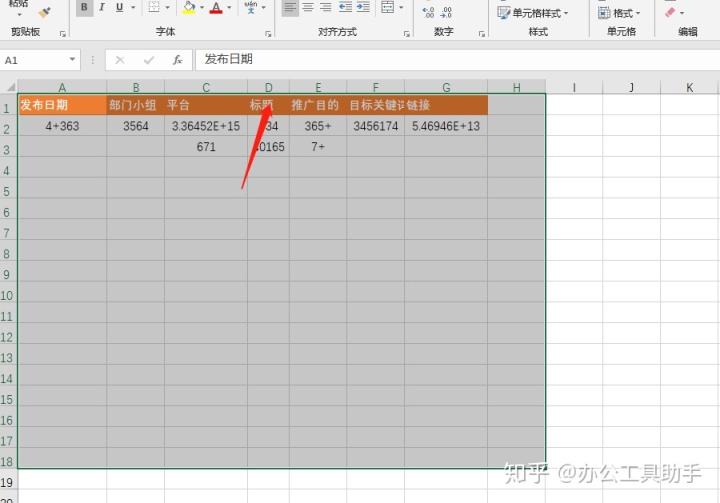Toggle underline formatting

click(119, 7)
